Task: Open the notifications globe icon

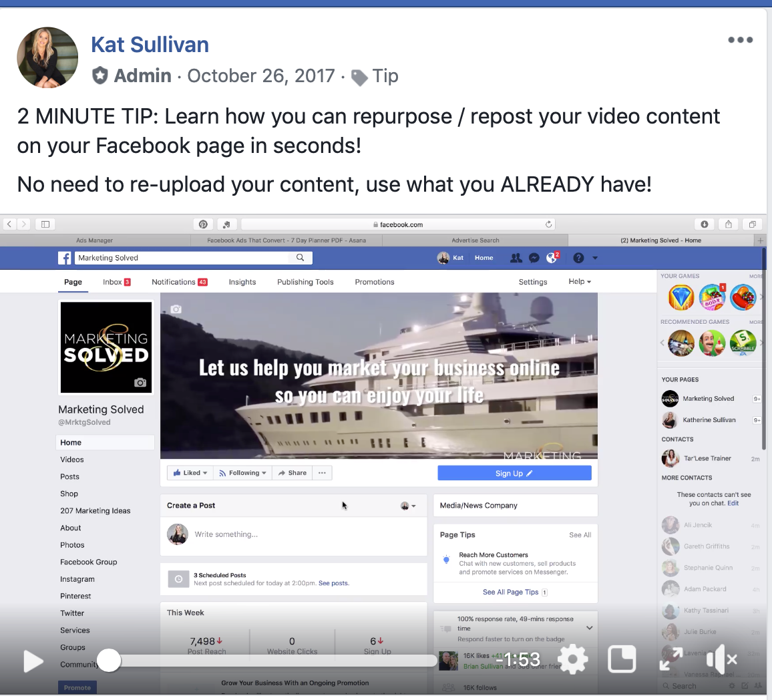Action: [x=552, y=257]
